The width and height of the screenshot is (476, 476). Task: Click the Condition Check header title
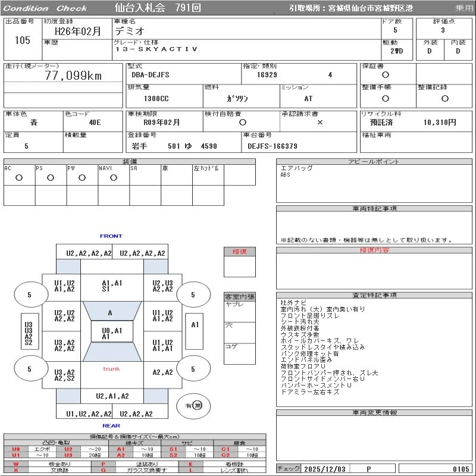click(x=45, y=8)
